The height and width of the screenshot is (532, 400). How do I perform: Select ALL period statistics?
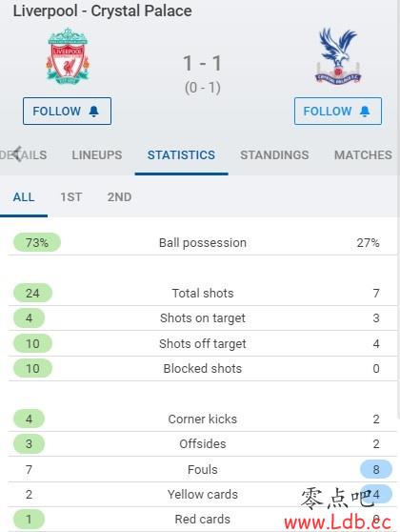point(24,197)
